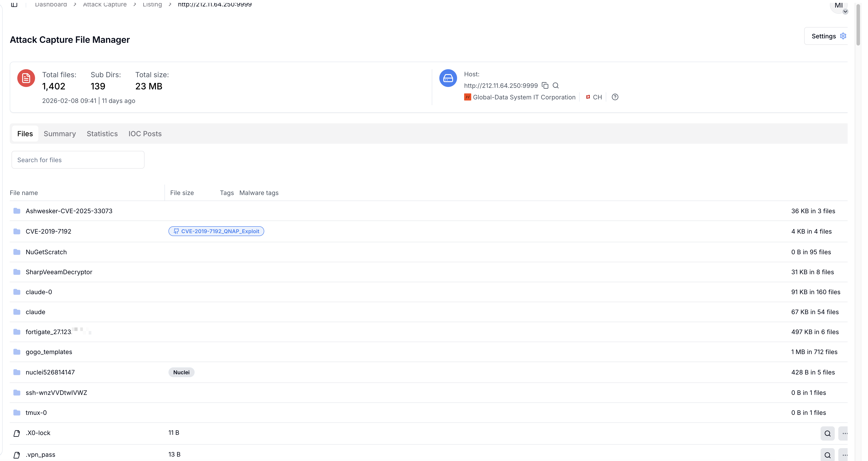Screen dimensions: 868x461
Task: Open the SharpVeeamDecryptor folder
Action: 59,272
